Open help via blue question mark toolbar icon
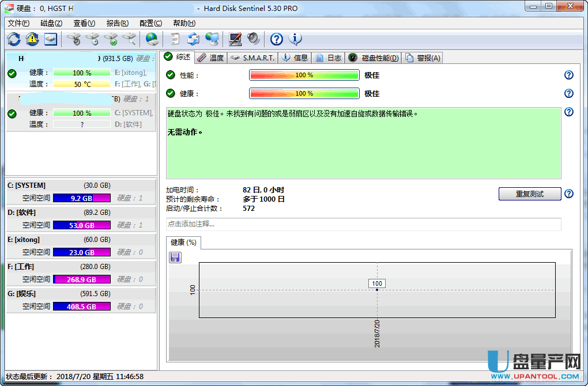588x386 pixels. [x=277, y=39]
